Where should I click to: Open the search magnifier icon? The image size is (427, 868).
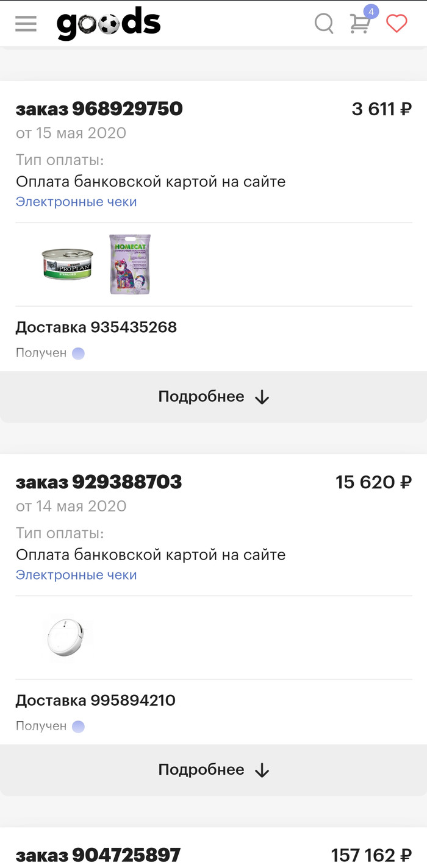click(x=323, y=24)
